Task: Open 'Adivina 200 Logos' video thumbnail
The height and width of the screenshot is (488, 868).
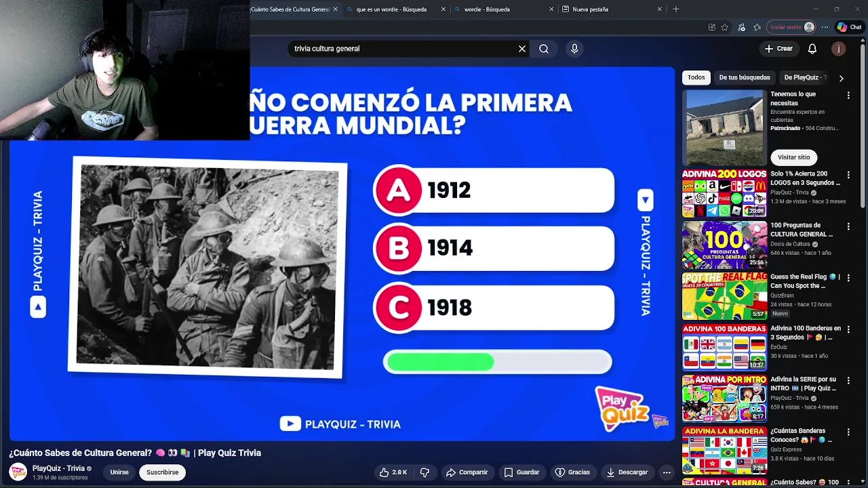Action: click(x=724, y=193)
